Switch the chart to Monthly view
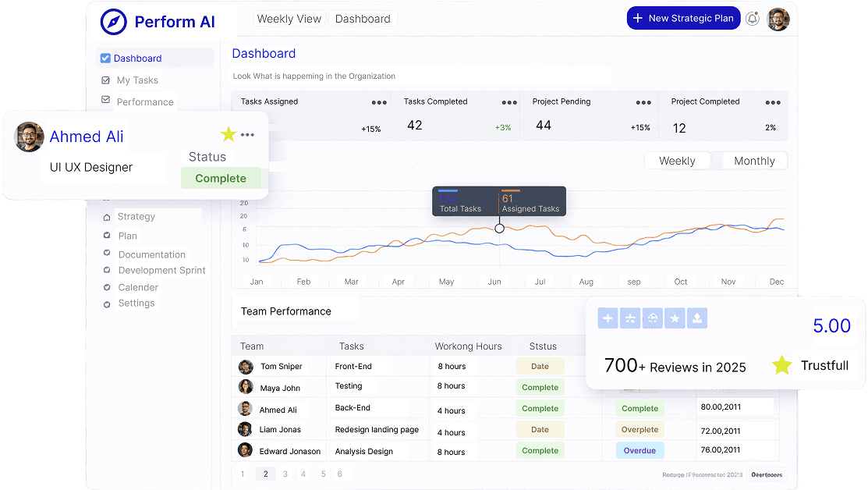Image resolution: width=868 pixels, height=490 pixels. pos(754,160)
